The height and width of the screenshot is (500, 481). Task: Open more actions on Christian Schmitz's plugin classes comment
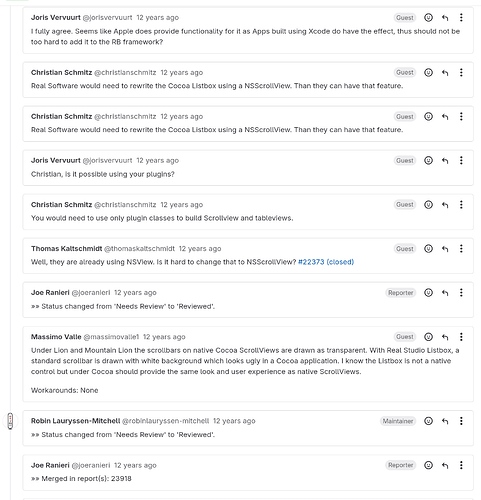click(x=461, y=205)
